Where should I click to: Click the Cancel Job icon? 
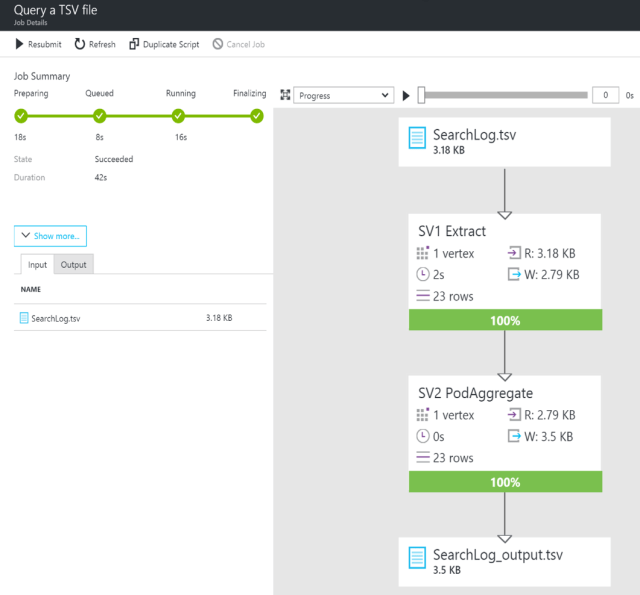(218, 44)
